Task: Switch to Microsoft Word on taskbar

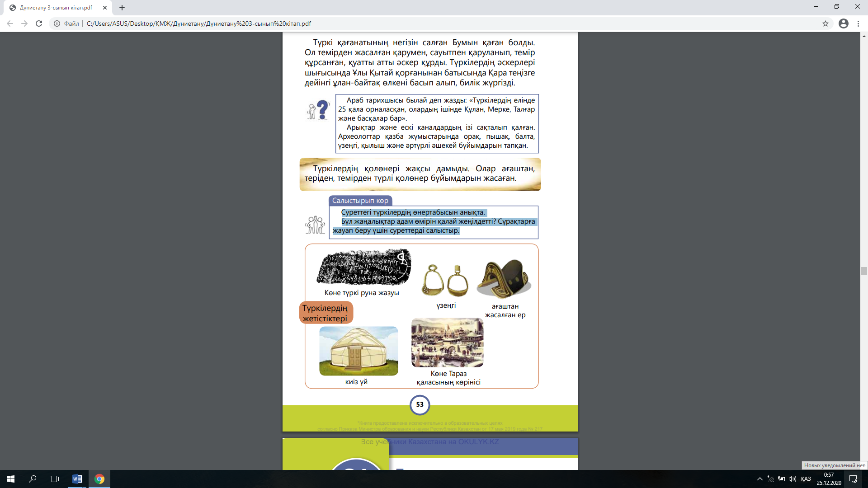Action: 77,479
